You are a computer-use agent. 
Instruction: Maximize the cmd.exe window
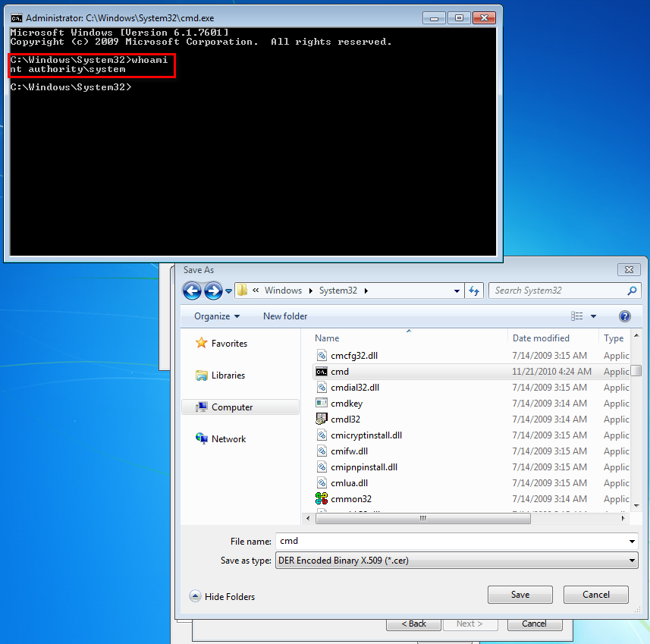459,18
